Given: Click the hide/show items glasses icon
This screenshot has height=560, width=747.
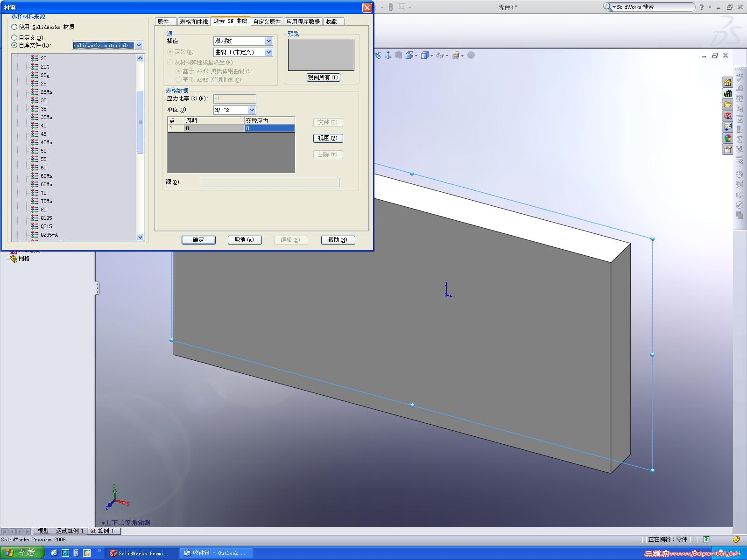Looking at the screenshot, I should pos(440,55).
